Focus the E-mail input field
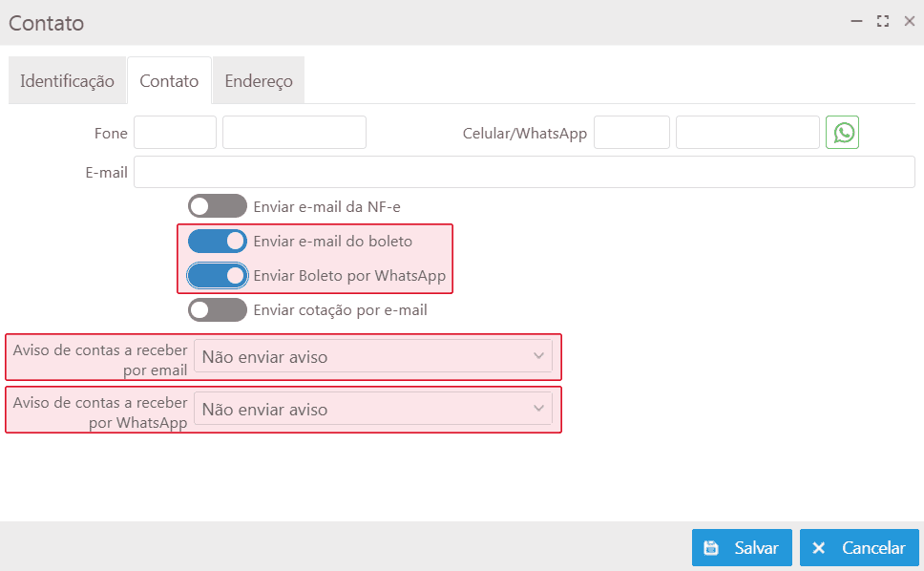924x571 pixels. 524,173
